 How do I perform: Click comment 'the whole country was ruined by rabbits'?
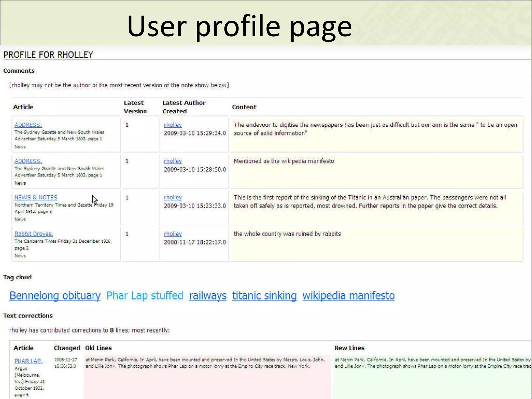pos(287,234)
